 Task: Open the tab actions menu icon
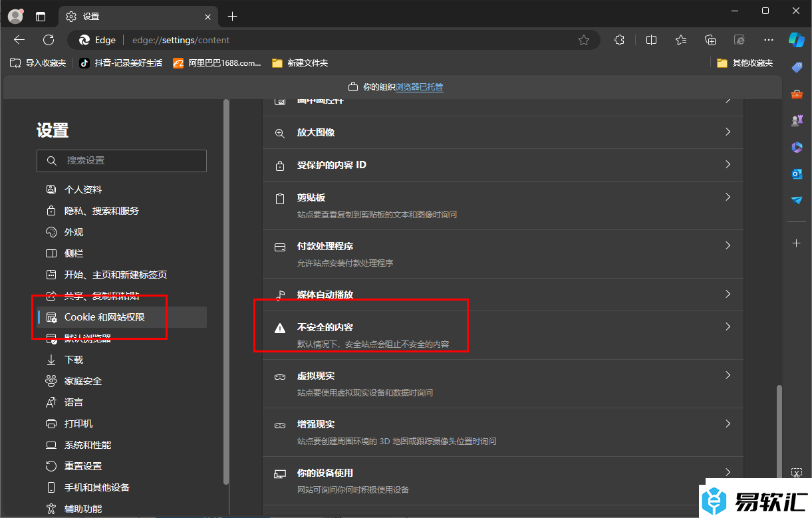coord(41,16)
